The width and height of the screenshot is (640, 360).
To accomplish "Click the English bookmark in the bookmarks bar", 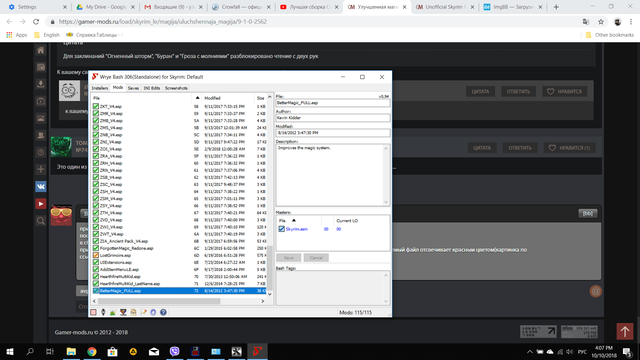I will [47, 35].
